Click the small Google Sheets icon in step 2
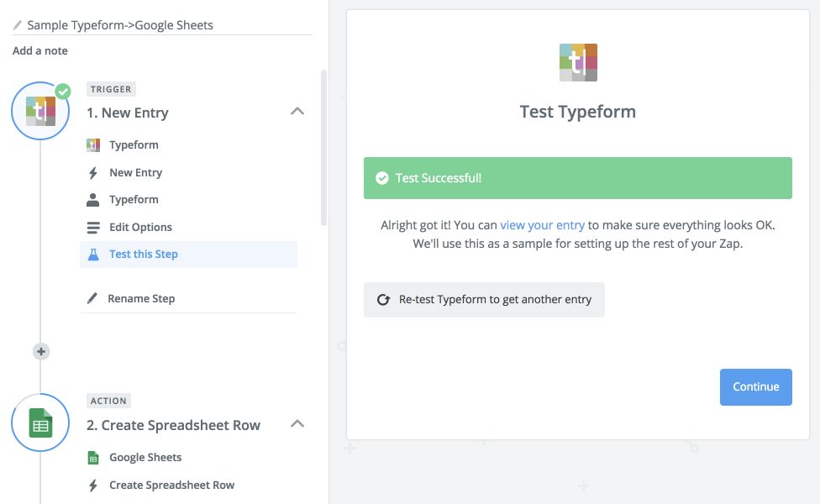The width and height of the screenshot is (820, 504). pos(93,458)
